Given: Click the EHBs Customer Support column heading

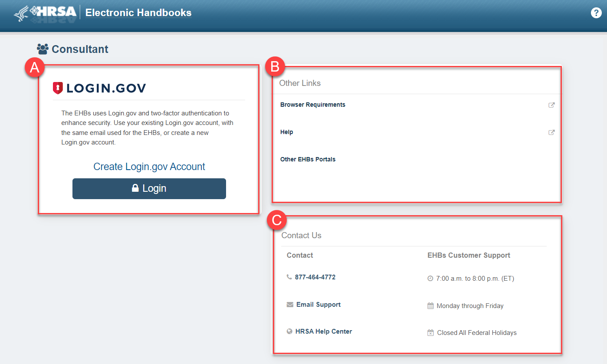Looking at the screenshot, I should point(469,256).
